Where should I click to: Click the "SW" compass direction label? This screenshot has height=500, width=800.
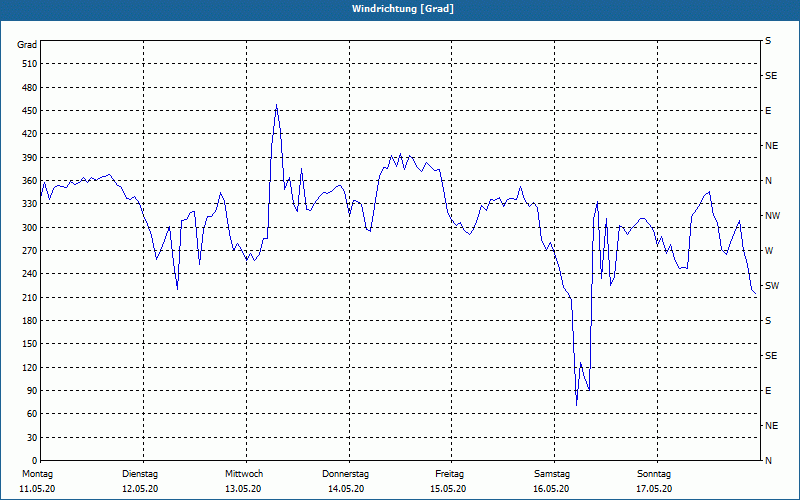(x=772, y=286)
